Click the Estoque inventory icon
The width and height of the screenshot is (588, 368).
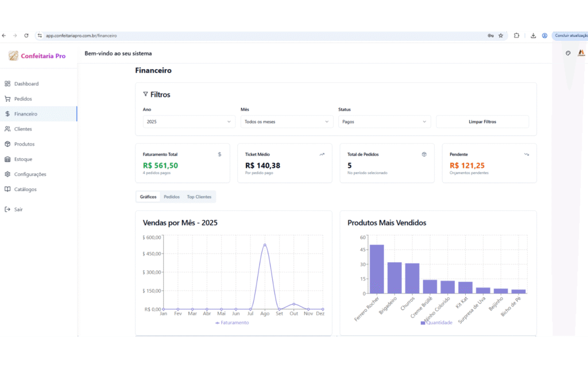7,159
